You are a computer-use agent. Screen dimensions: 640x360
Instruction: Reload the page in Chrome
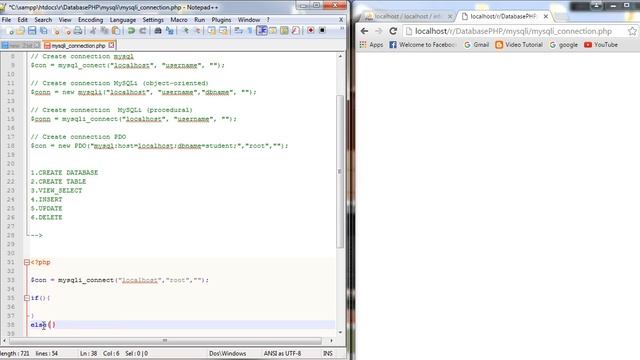(x=393, y=31)
